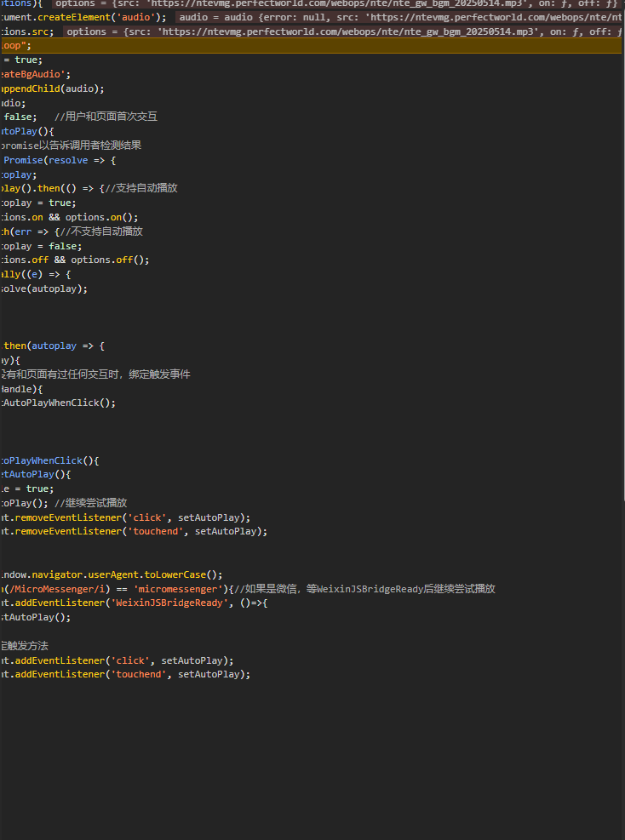This screenshot has width=625, height=840.
Task: Click the inline 'audio = audio {error: null' value
Action: [x=400, y=17]
